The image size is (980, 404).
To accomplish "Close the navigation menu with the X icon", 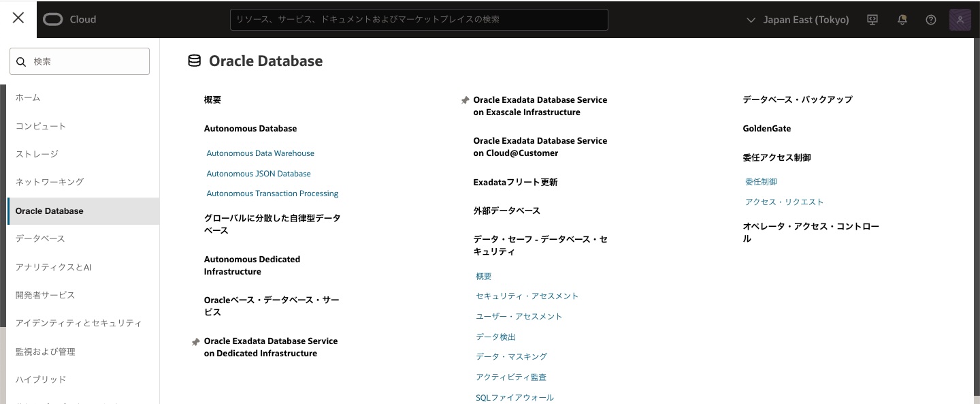I will [x=18, y=18].
